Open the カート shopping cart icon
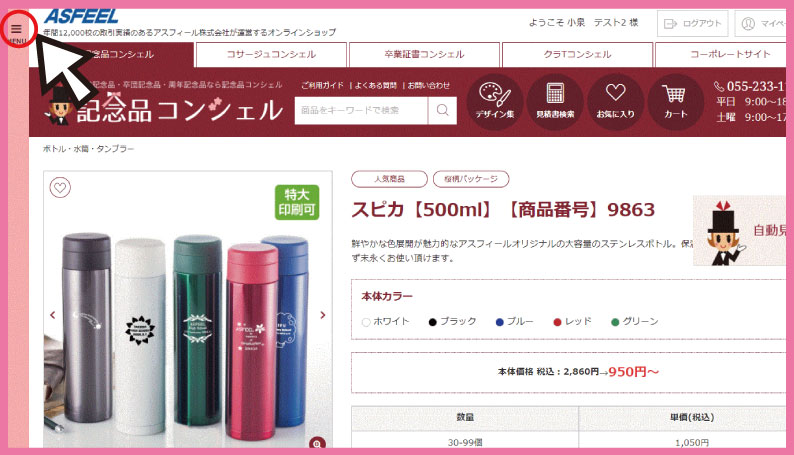This screenshot has height=455, width=794. [x=676, y=102]
